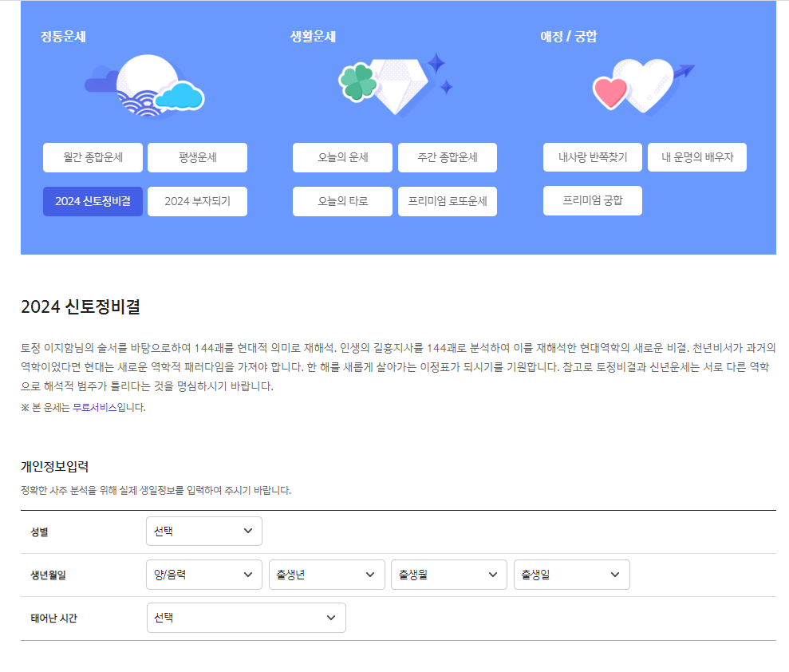Screen dimensions: 789x672
Task: Go to 오늘의 타로
Action: point(343,201)
